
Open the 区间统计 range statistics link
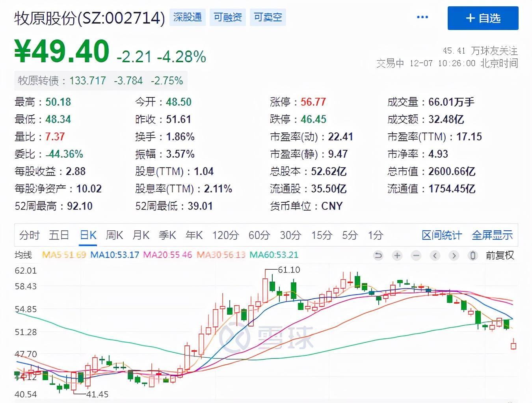[x=442, y=235]
